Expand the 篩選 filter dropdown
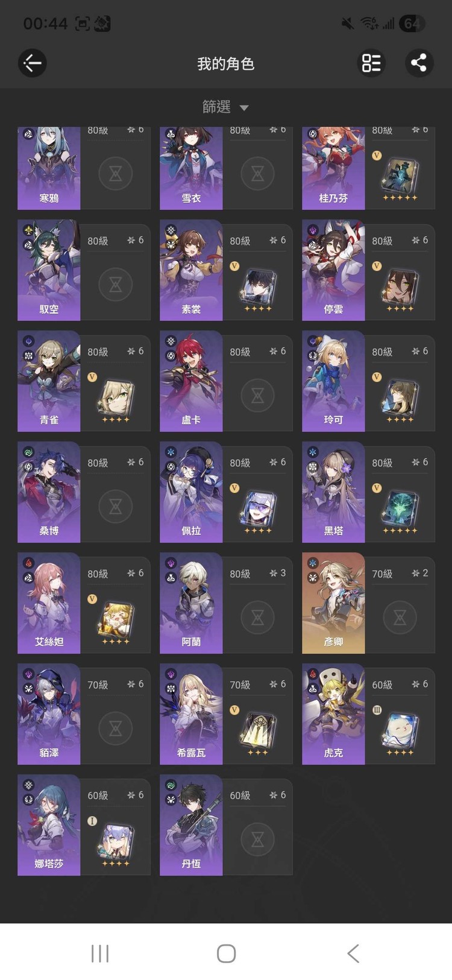This screenshot has width=452, height=980. pyautogui.click(x=225, y=107)
